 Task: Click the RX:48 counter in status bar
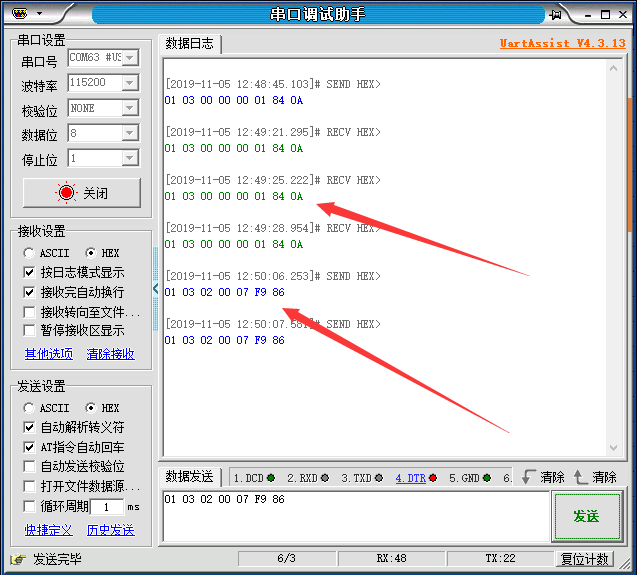click(391, 559)
